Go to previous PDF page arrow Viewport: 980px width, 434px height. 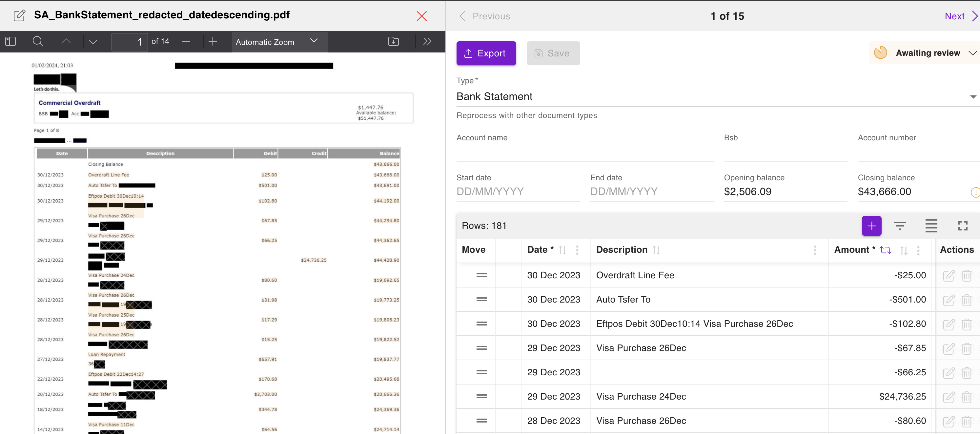(66, 41)
